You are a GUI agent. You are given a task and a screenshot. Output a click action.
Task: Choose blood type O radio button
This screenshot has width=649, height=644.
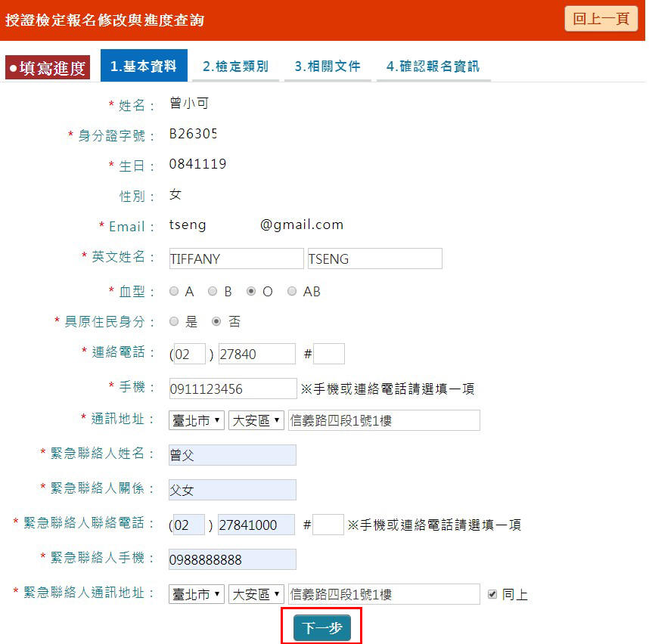[251, 291]
